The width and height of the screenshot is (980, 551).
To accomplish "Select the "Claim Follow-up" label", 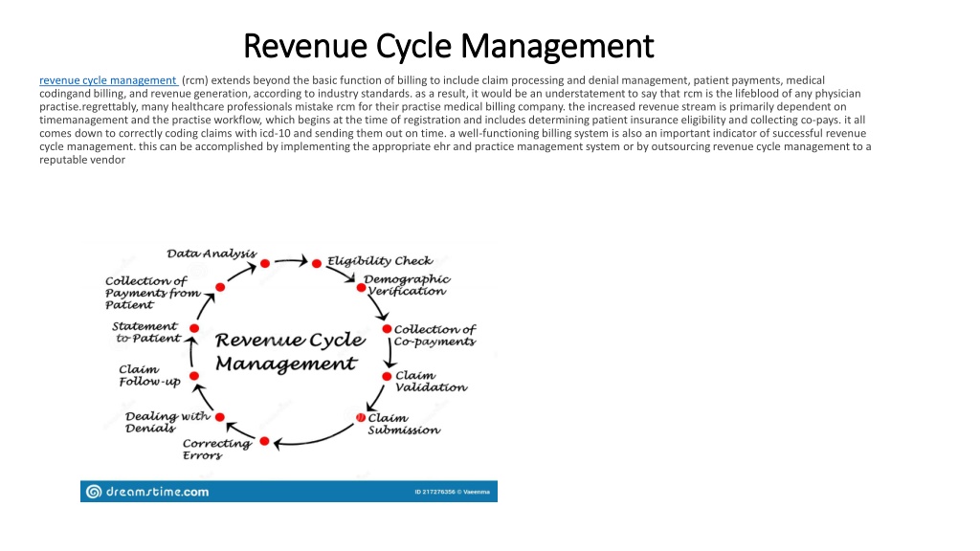I will (150, 375).
